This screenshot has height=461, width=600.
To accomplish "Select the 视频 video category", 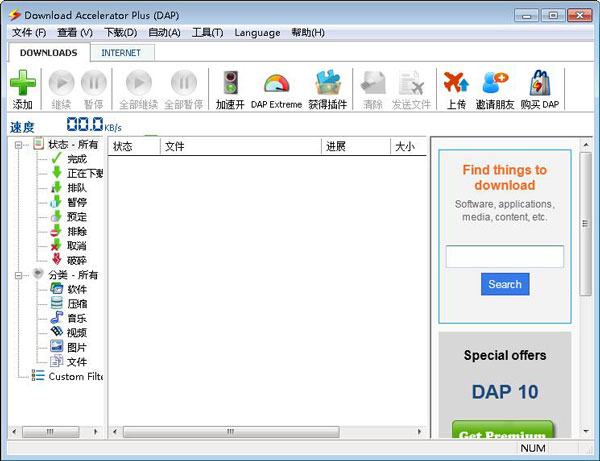I will [76, 332].
